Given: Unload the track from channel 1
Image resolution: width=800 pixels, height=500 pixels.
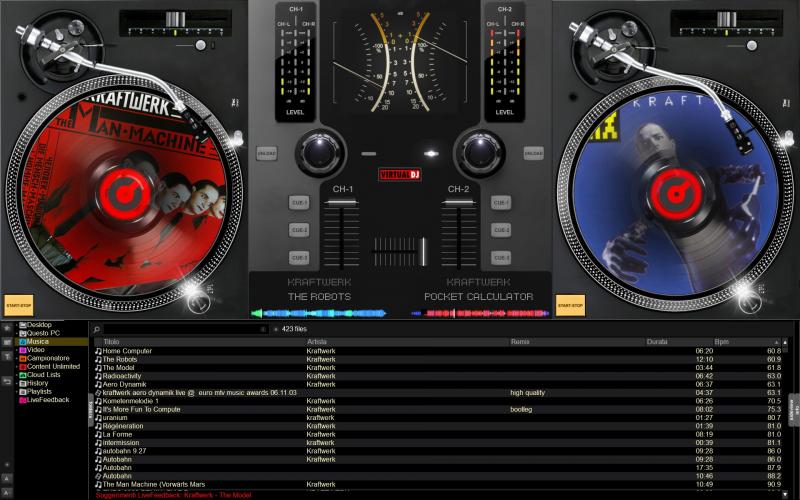Looking at the screenshot, I should click(266, 153).
